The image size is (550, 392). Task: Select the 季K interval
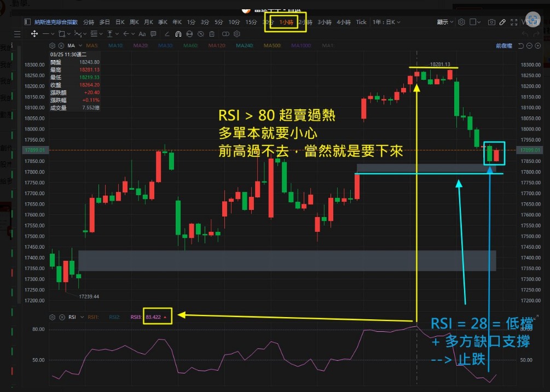(163, 22)
